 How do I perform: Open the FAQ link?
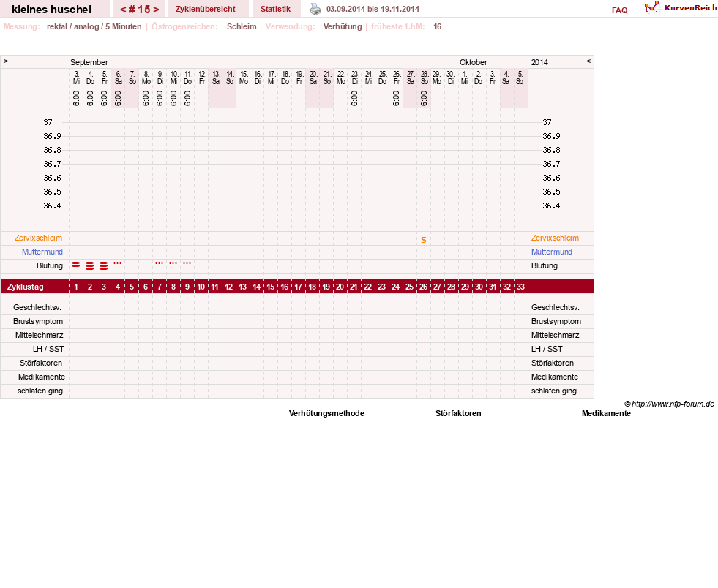[x=619, y=10]
